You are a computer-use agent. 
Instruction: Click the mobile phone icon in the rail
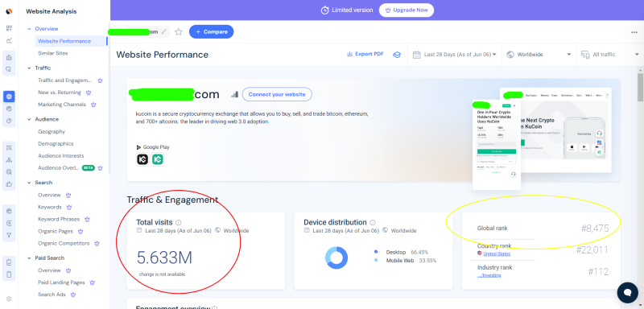point(9,274)
